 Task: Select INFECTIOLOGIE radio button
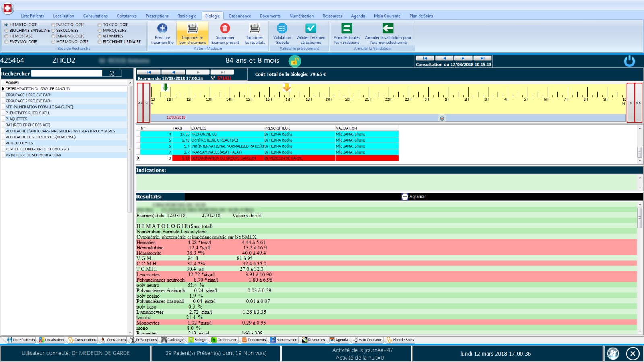(x=53, y=25)
